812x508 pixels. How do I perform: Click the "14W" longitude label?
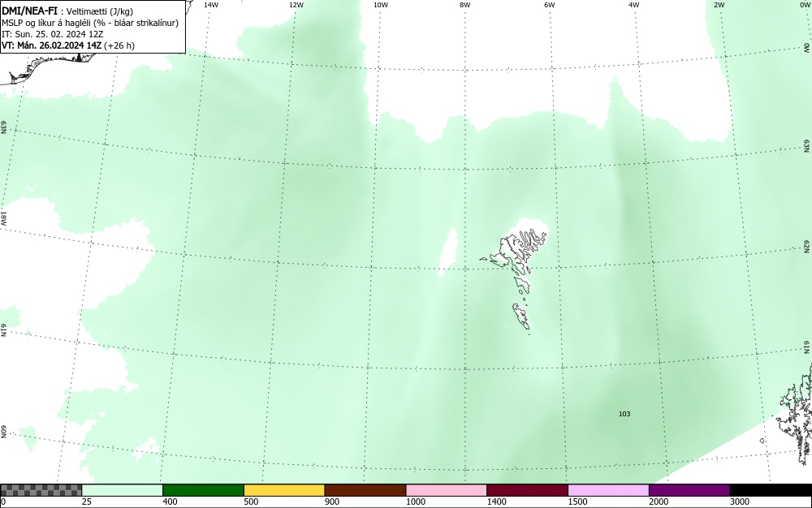click(x=211, y=5)
